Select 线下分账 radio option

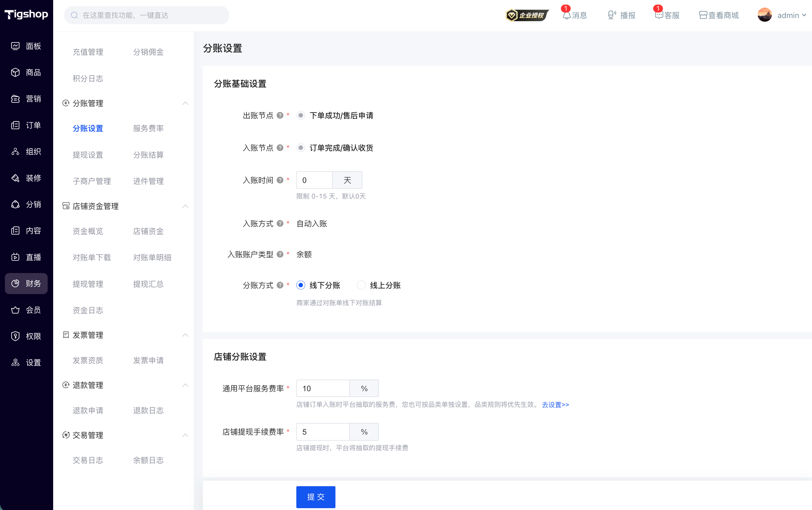(x=301, y=285)
